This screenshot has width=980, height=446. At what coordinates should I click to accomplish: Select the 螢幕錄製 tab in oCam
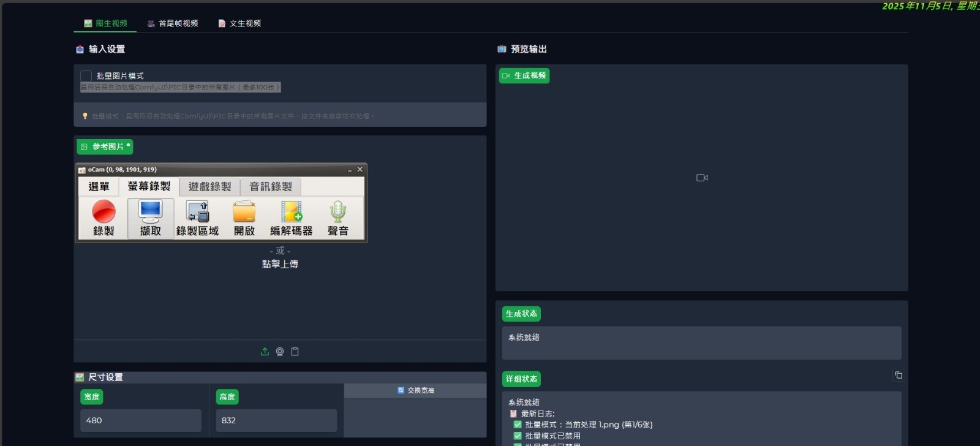click(x=149, y=186)
